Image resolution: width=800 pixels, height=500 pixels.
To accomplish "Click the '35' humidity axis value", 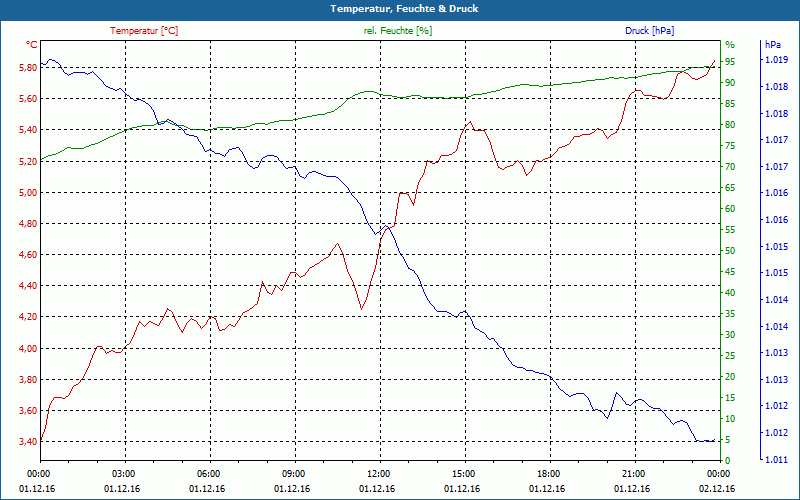I will [x=730, y=314].
